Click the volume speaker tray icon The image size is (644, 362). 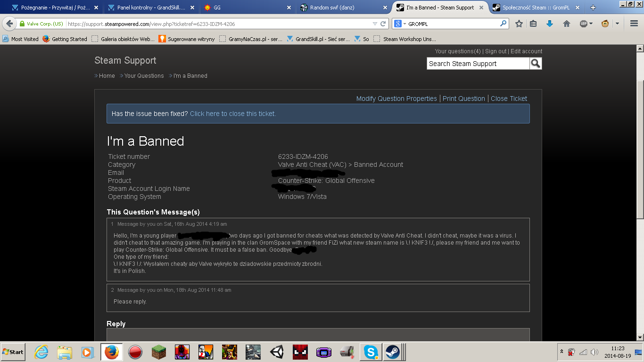[x=594, y=352]
